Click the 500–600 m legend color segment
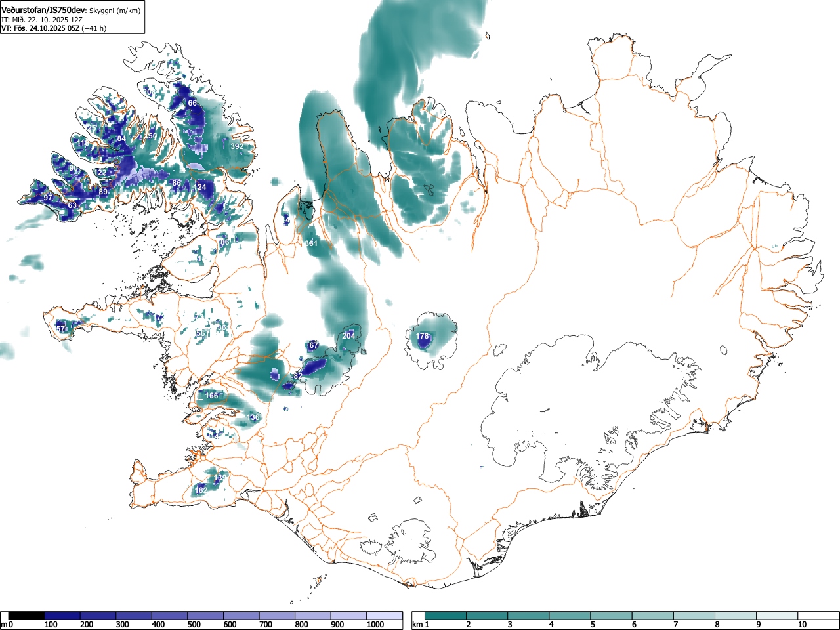Viewport: 840px width, 630px height. (205, 616)
